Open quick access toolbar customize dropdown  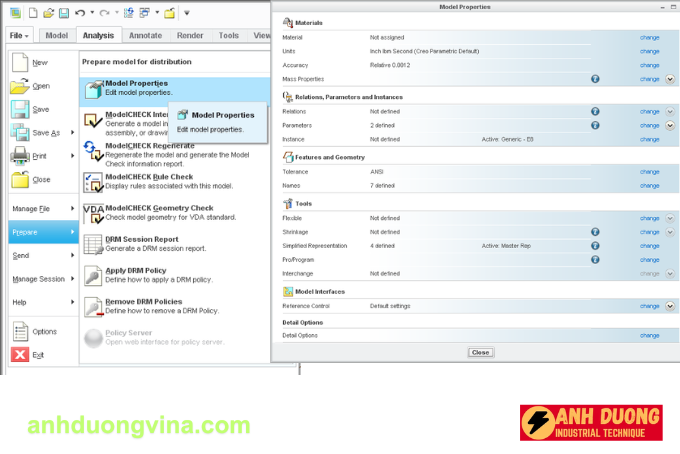[188, 14]
